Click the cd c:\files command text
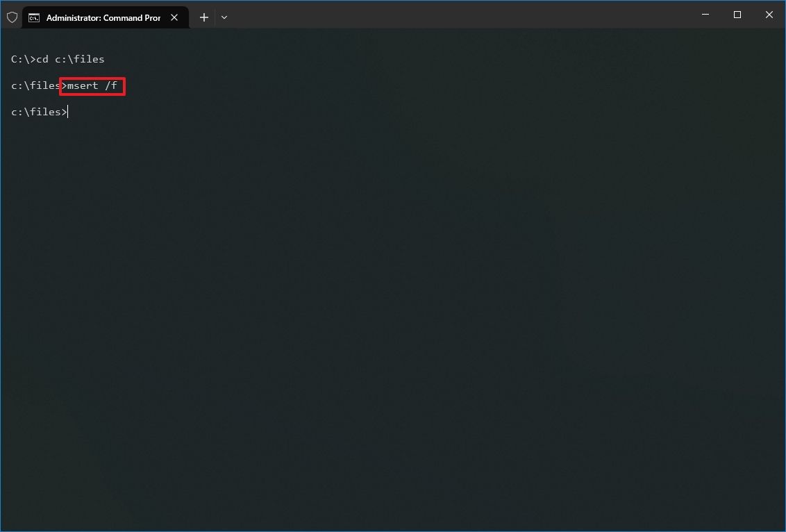Screen dimensions: 786x532 pos(71,59)
